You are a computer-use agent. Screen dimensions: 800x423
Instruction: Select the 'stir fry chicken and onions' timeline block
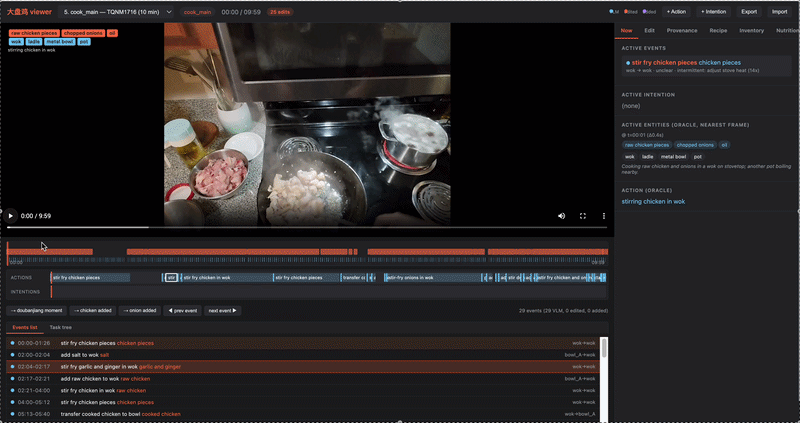click(560, 278)
